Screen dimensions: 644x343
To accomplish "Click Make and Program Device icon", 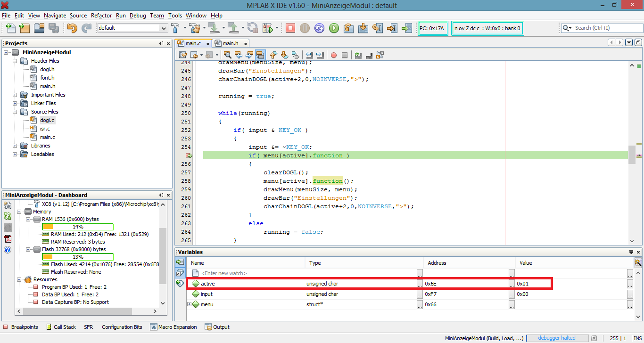I will [213, 28].
